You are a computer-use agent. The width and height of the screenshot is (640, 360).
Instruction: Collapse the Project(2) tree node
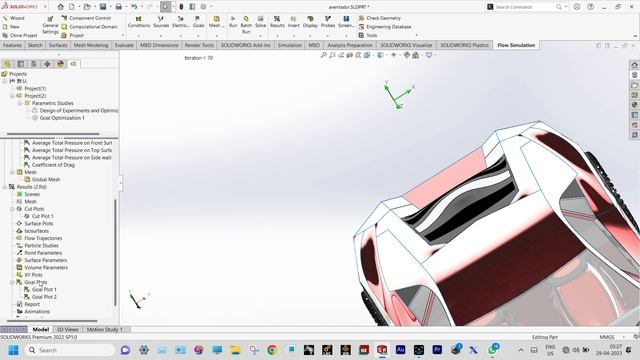(x=12, y=96)
